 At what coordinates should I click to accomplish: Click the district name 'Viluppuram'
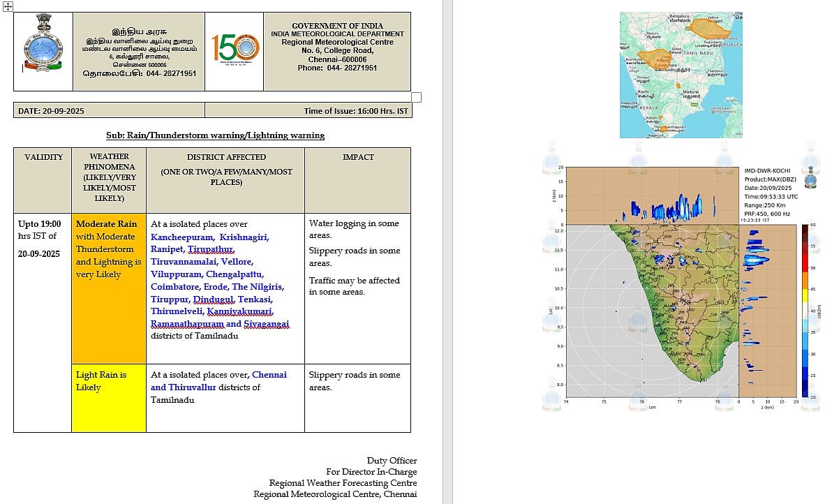click(x=177, y=274)
